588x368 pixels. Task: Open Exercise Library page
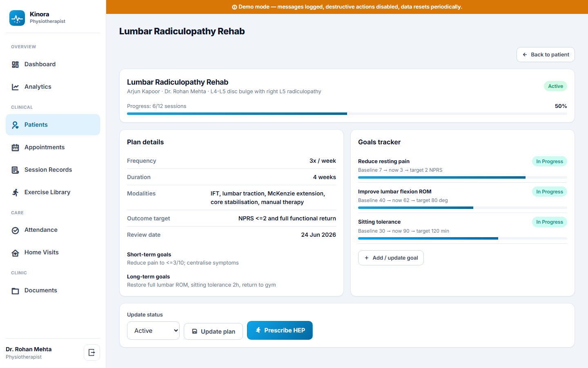pos(53,192)
